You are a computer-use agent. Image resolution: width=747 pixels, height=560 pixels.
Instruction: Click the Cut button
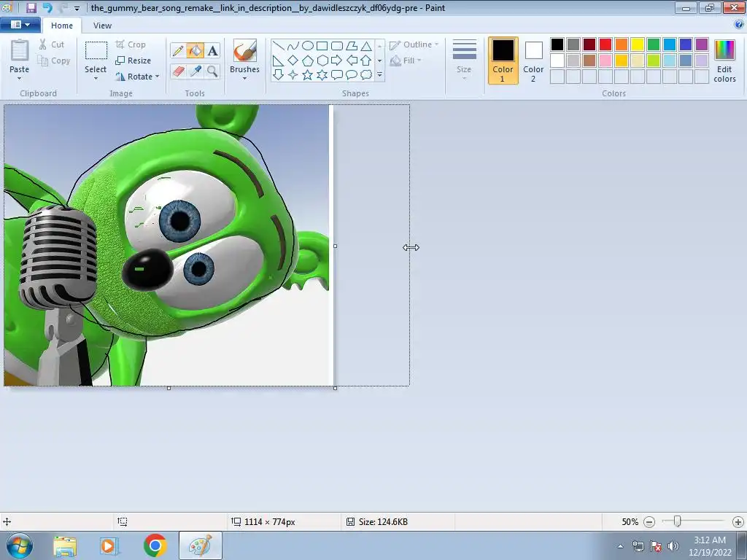click(52, 44)
